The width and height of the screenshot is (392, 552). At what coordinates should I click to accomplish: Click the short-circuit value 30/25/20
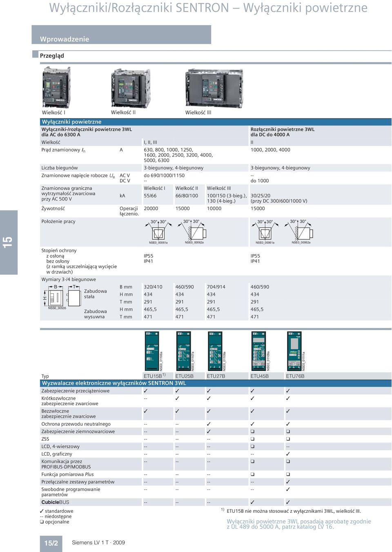coord(260,196)
